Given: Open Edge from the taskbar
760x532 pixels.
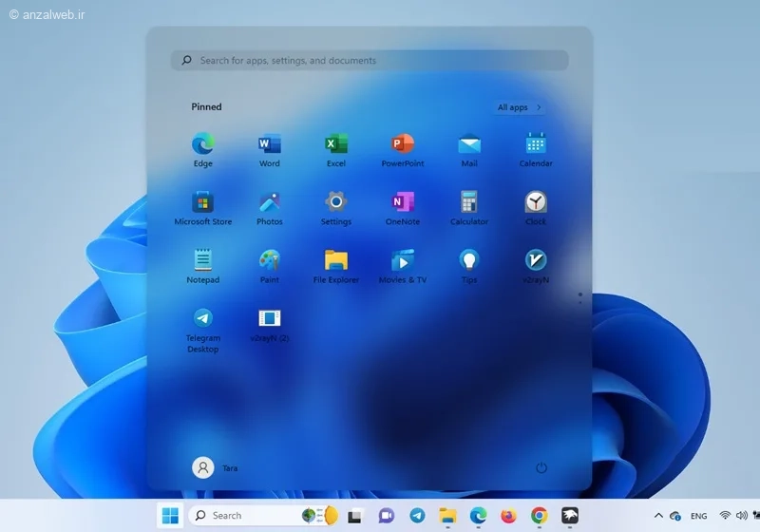Looking at the screenshot, I should click(x=478, y=516).
